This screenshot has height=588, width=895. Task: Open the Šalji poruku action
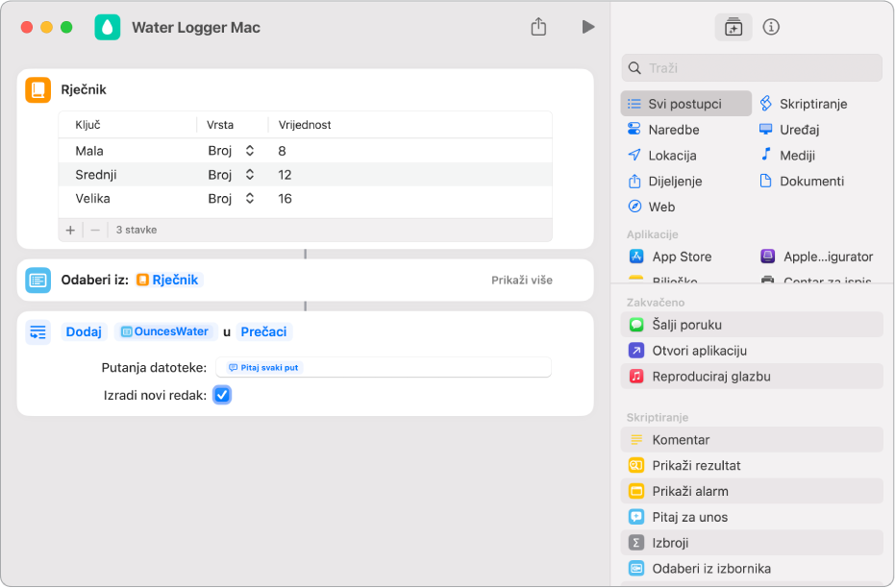752,325
